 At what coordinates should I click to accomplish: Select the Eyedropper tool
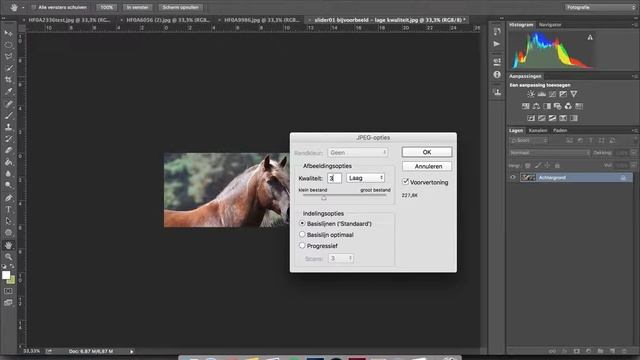[8, 91]
